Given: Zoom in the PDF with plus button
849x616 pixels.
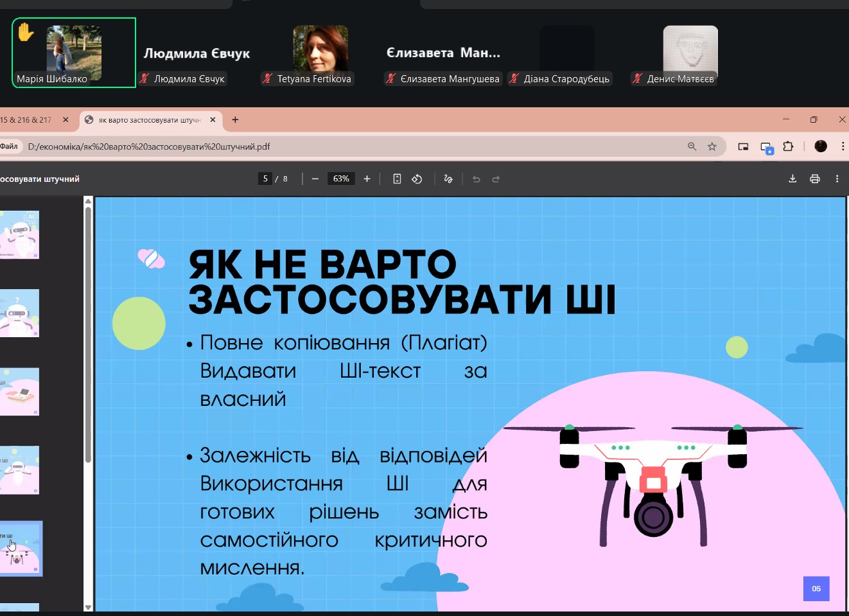Looking at the screenshot, I should (x=367, y=179).
